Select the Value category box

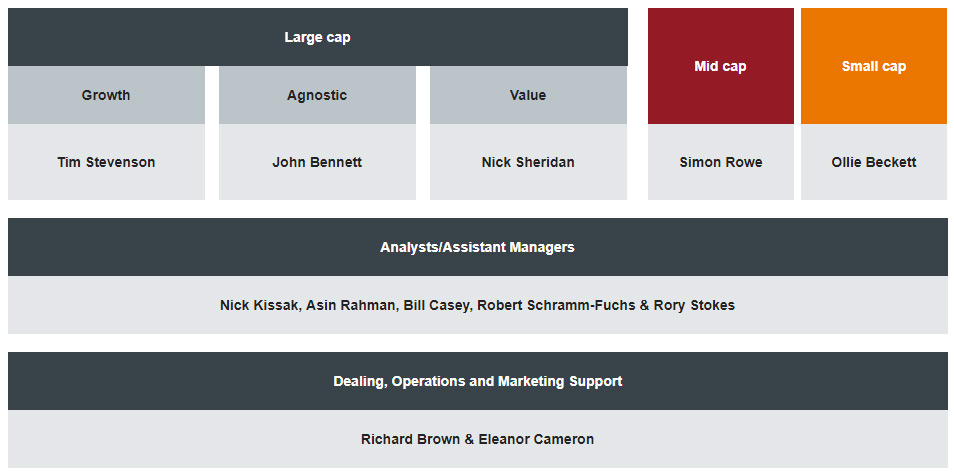click(528, 96)
